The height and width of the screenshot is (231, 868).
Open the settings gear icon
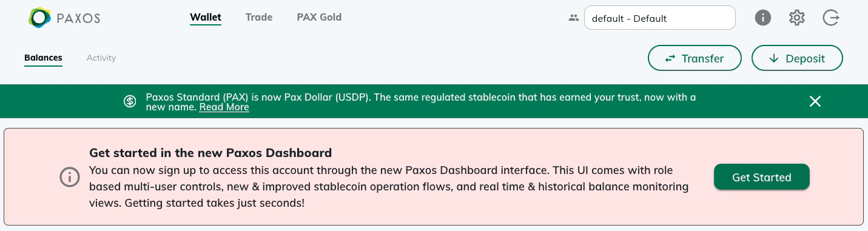click(x=796, y=18)
